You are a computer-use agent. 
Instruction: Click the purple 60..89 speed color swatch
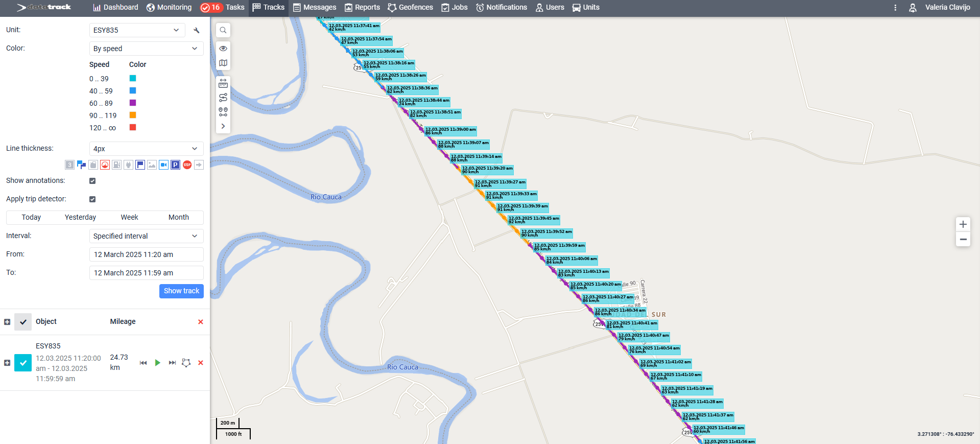click(x=133, y=103)
